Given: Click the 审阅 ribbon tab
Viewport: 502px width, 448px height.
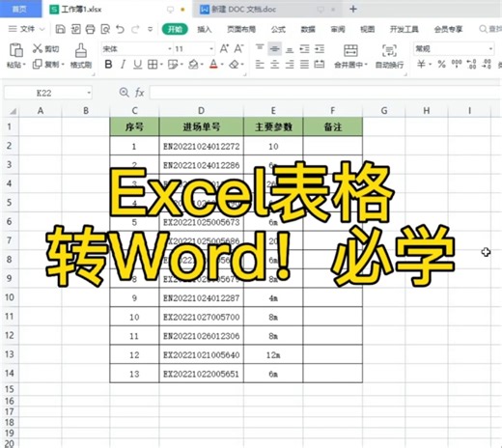Looking at the screenshot, I should click(338, 29).
